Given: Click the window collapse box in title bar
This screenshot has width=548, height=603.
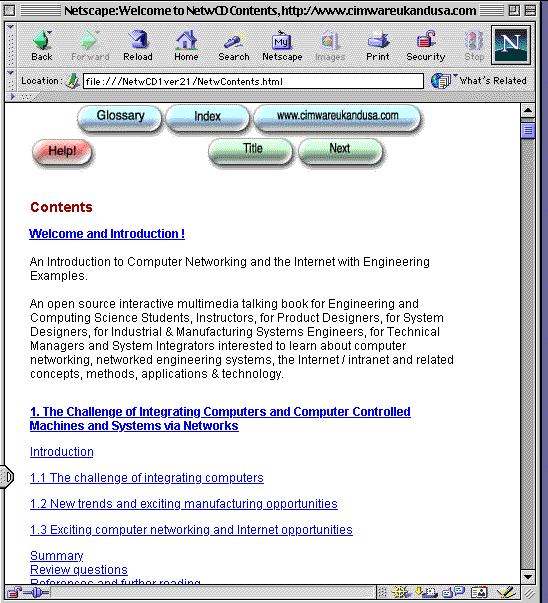Looking at the screenshot, I should (530, 10).
